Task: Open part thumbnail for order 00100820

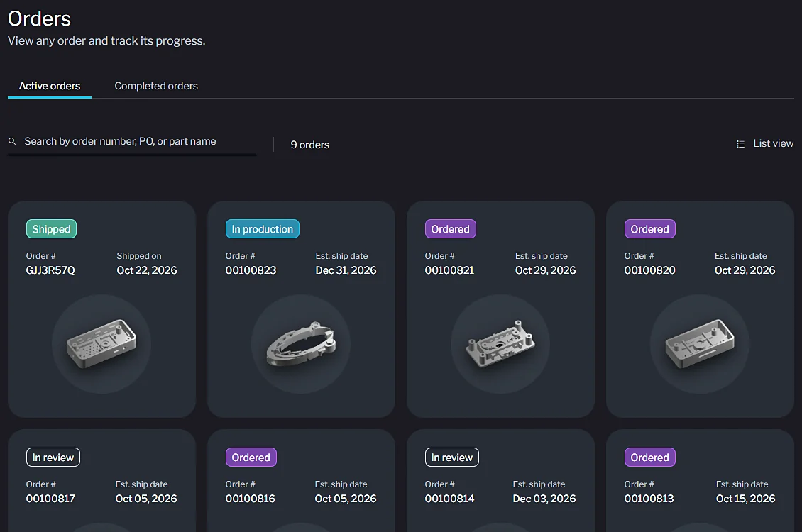Action: [700, 344]
